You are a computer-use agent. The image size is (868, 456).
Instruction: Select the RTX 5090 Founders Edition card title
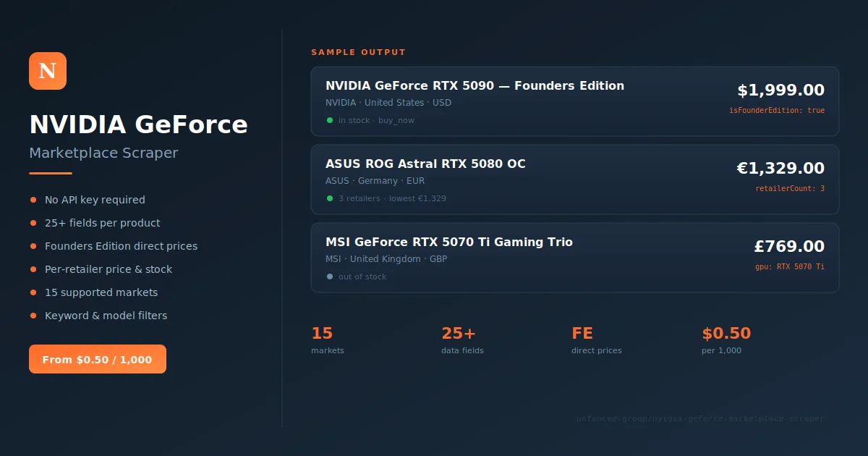(x=475, y=85)
